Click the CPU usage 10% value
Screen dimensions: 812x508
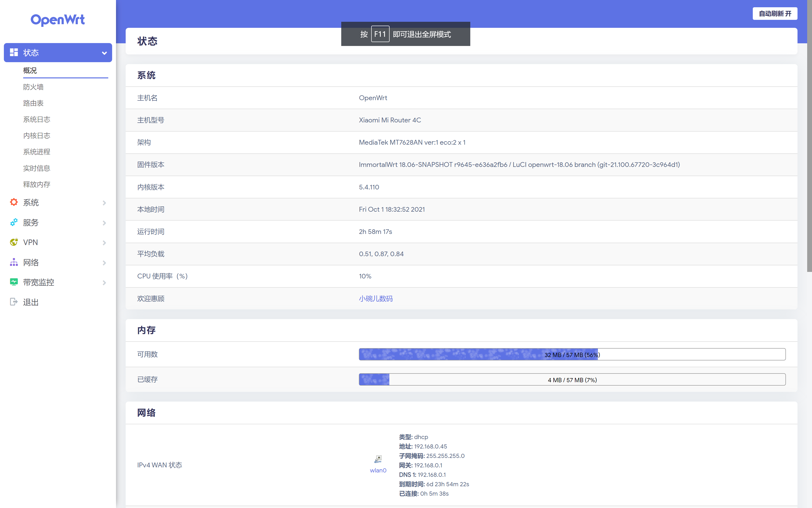pyautogui.click(x=365, y=276)
